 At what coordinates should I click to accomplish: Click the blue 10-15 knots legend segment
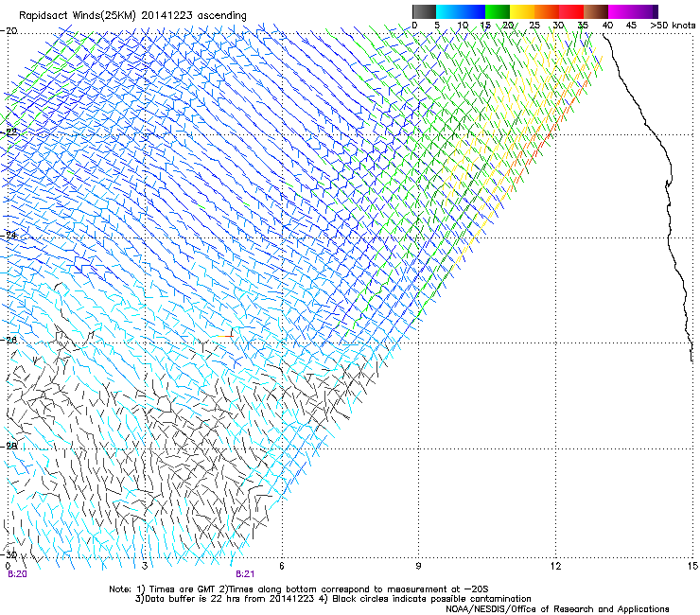coord(473,11)
